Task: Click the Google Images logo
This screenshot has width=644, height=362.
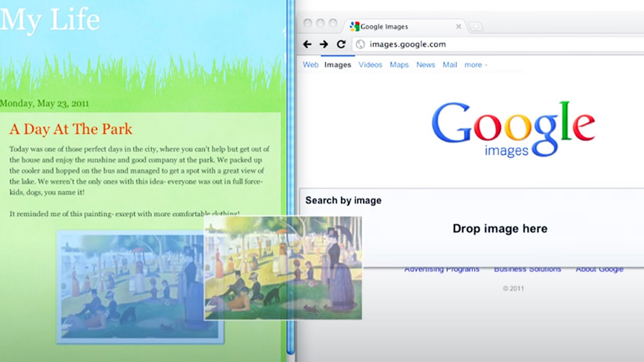Action: tap(513, 129)
